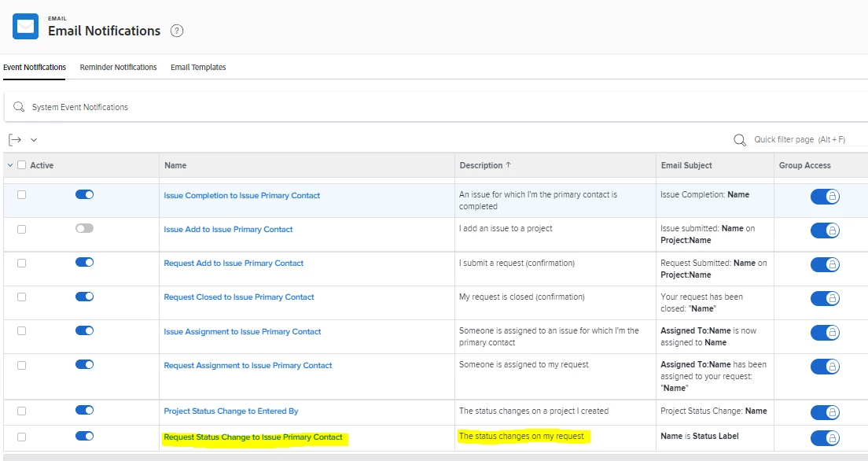Toggle Group Access lock for Request Add

[825, 264]
